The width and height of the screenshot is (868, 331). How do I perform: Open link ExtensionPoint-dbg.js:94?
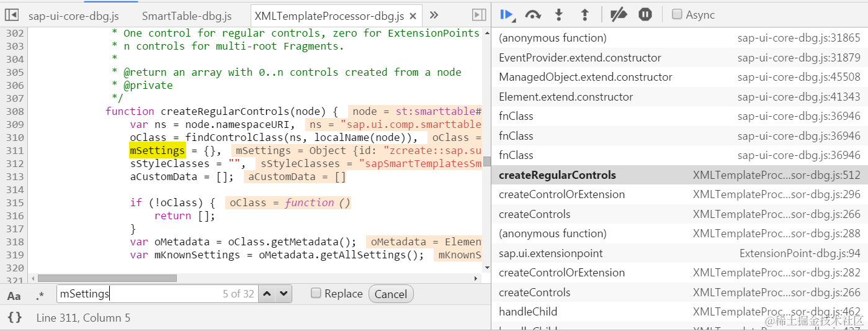(x=800, y=253)
